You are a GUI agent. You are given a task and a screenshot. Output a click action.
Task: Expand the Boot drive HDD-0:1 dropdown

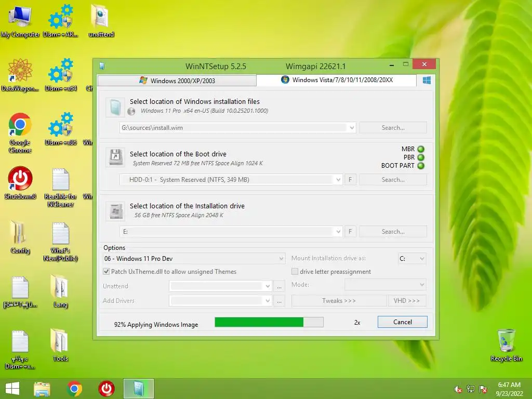coord(338,180)
